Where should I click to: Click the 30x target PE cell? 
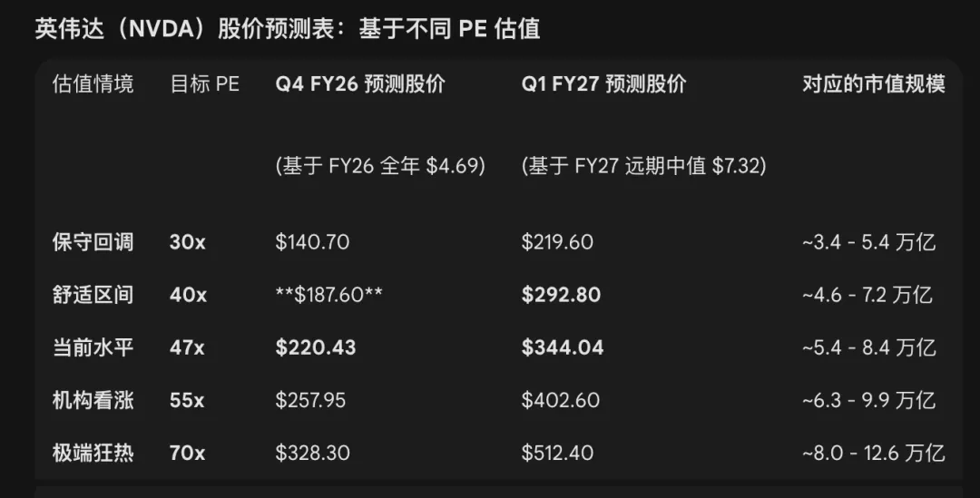tap(188, 242)
